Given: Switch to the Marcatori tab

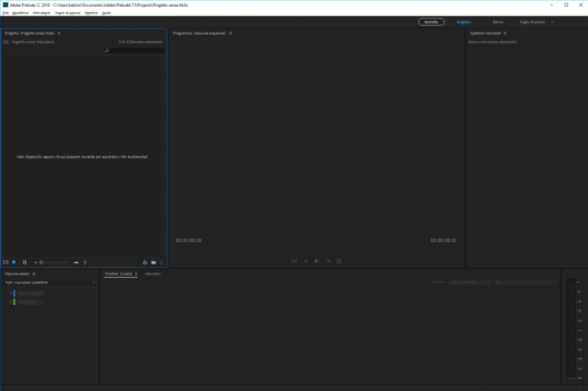Looking at the screenshot, I should click(x=153, y=274).
